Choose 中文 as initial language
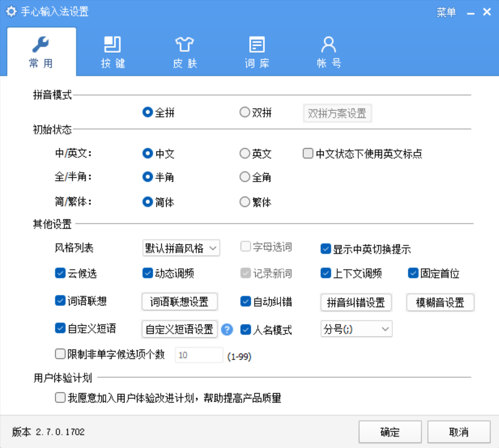The width and height of the screenshot is (499, 448). click(159, 154)
